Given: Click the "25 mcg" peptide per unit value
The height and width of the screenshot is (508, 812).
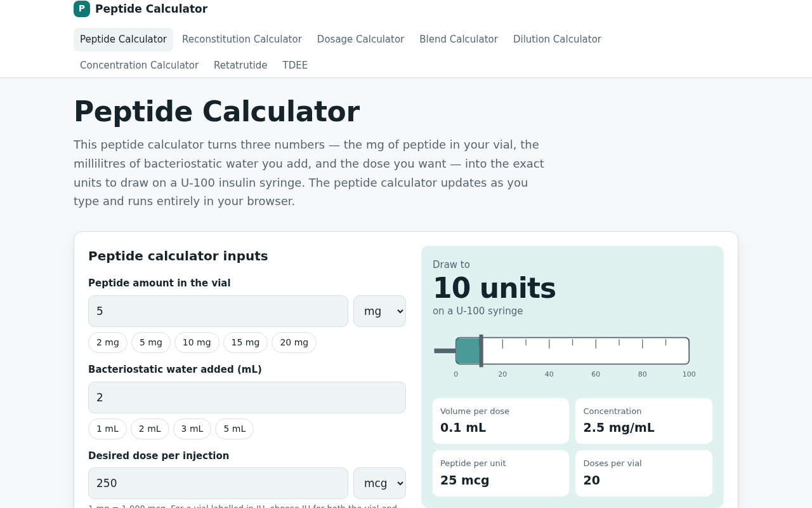Looking at the screenshot, I should pos(465,480).
